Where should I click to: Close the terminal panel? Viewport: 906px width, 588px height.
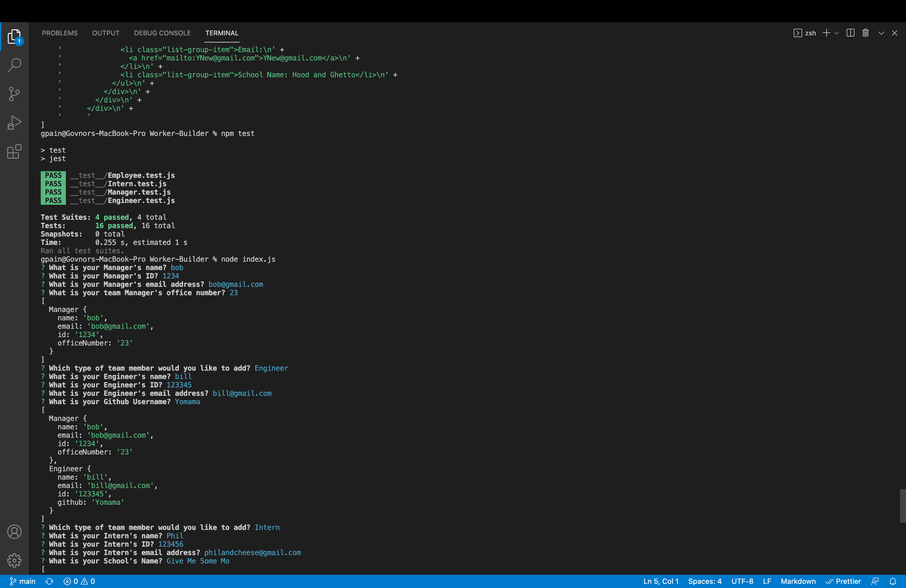point(895,33)
